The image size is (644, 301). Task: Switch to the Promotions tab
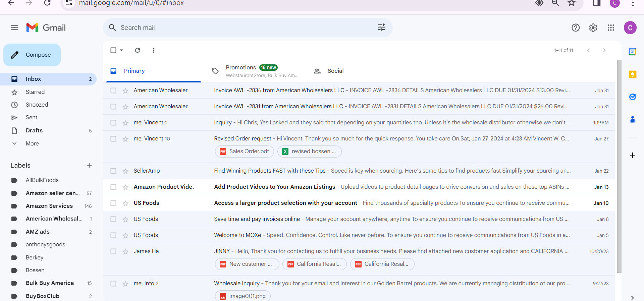point(255,71)
